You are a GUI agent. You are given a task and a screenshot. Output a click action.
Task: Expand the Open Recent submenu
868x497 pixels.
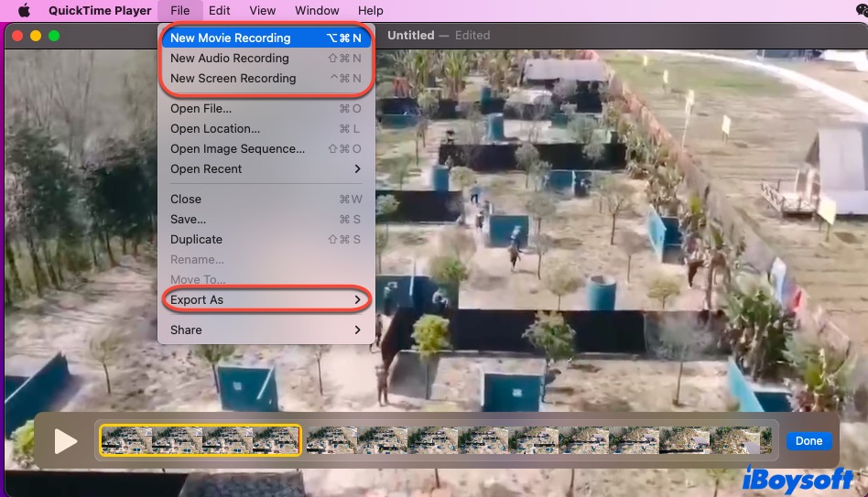(266, 168)
